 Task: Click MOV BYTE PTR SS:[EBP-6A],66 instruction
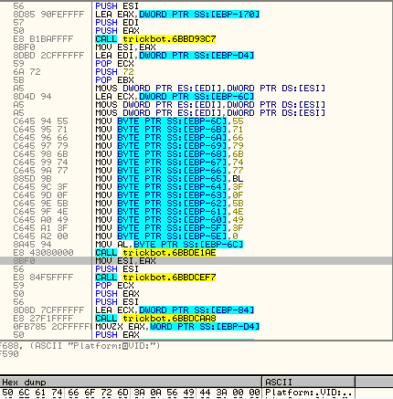click(x=169, y=137)
